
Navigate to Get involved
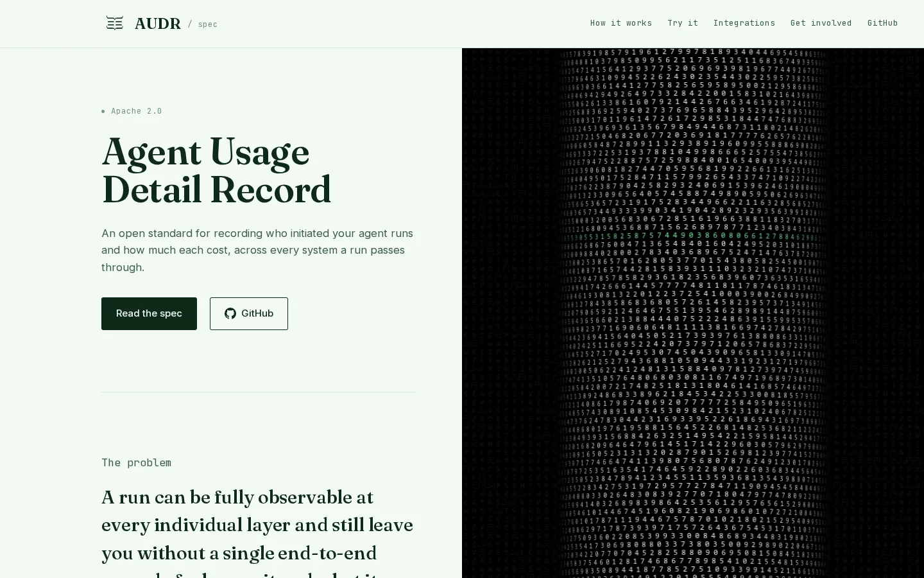(821, 23)
